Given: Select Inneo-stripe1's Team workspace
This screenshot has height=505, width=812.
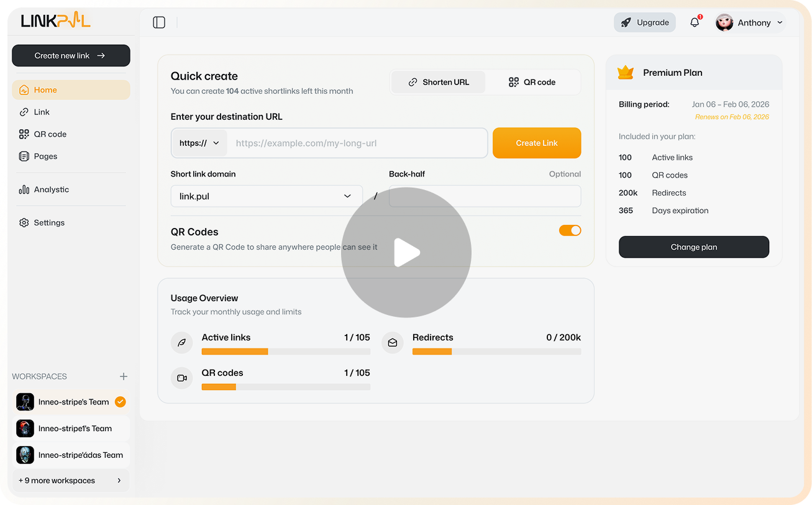Looking at the screenshot, I should click(x=71, y=429).
